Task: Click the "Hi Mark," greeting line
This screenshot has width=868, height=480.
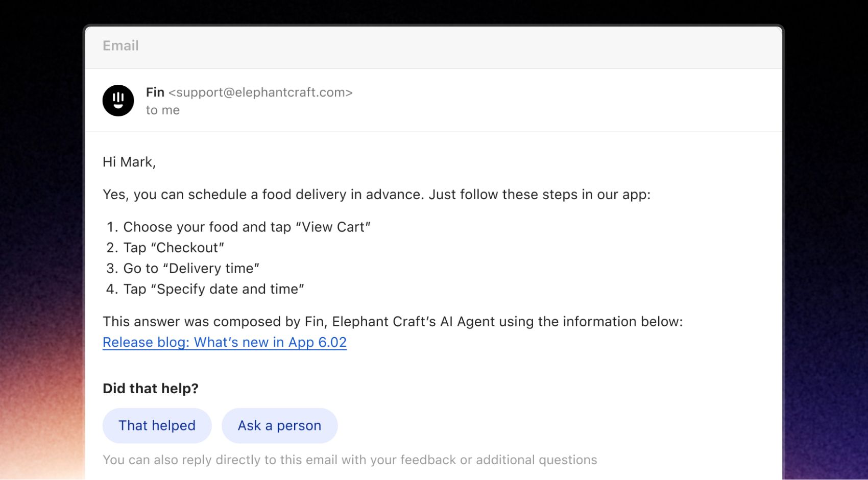Action: (x=129, y=162)
